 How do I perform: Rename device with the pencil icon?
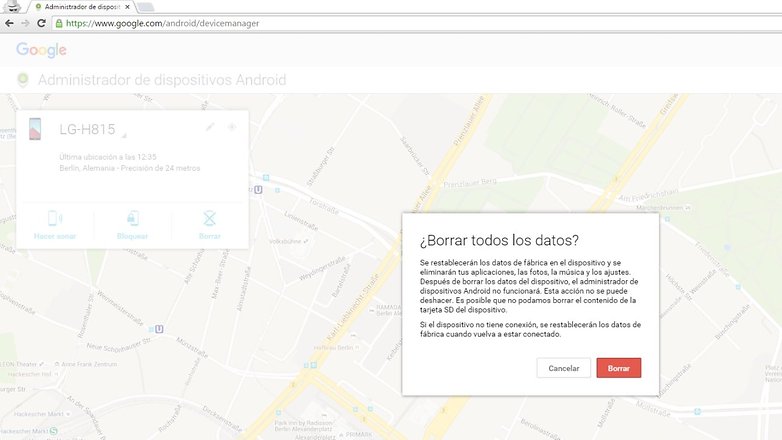pos(210,127)
